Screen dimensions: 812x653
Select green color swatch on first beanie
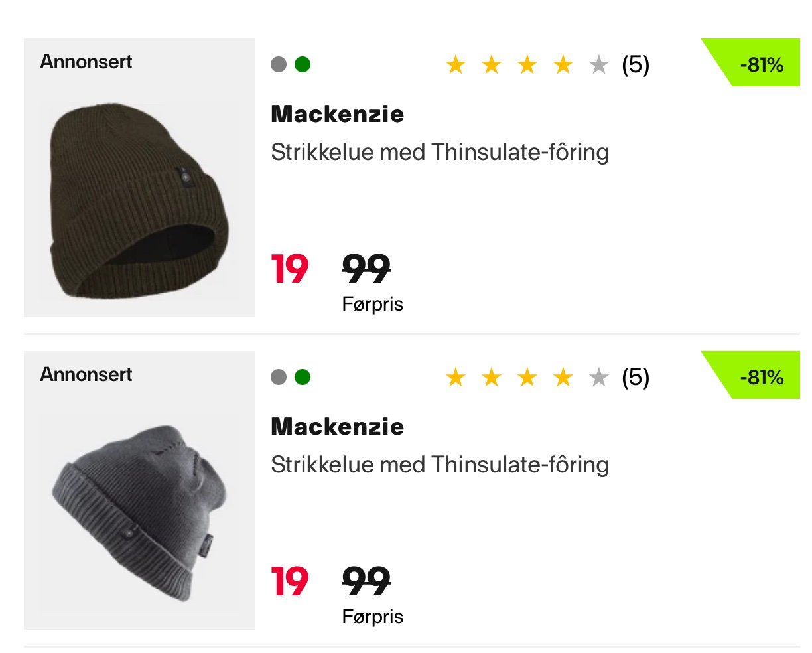[x=303, y=64]
